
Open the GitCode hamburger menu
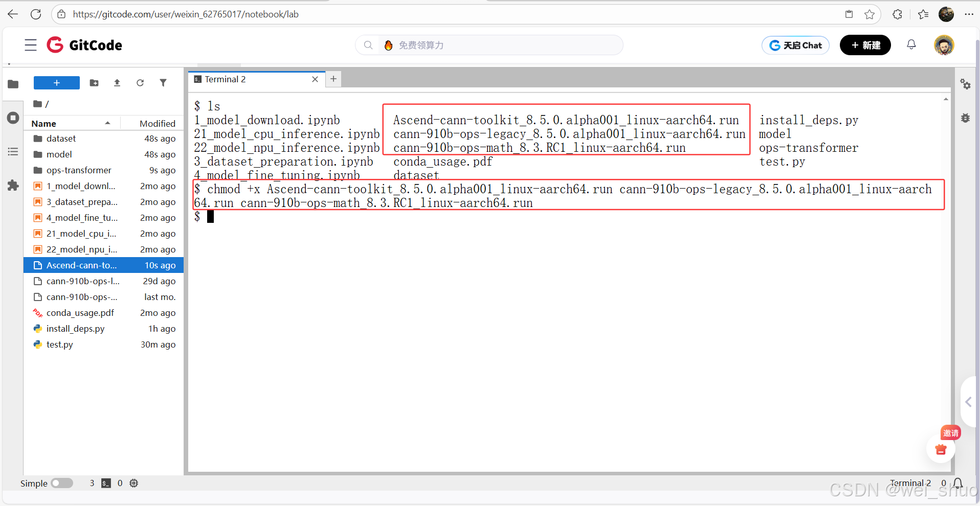(x=31, y=45)
